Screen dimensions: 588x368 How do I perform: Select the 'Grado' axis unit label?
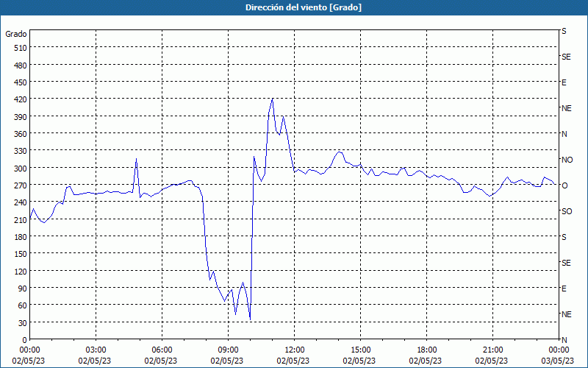pos(16,34)
